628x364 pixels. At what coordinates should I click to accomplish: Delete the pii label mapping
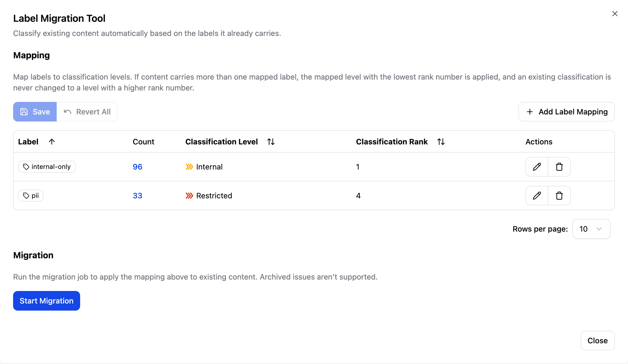point(559,196)
